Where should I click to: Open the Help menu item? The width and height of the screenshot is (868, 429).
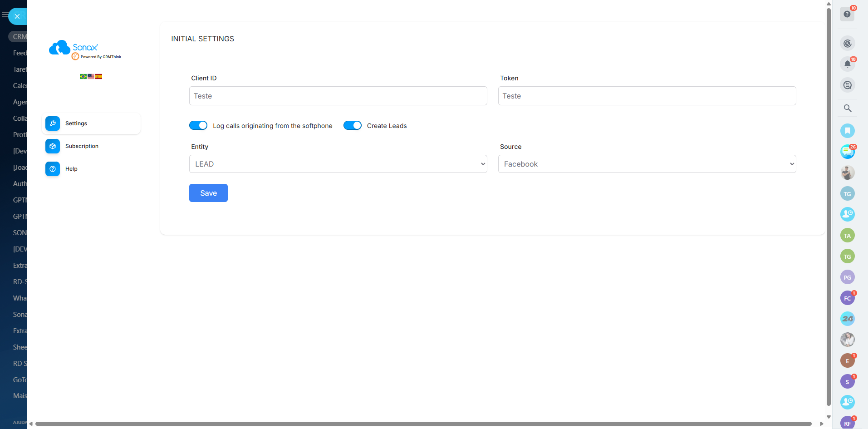click(71, 169)
